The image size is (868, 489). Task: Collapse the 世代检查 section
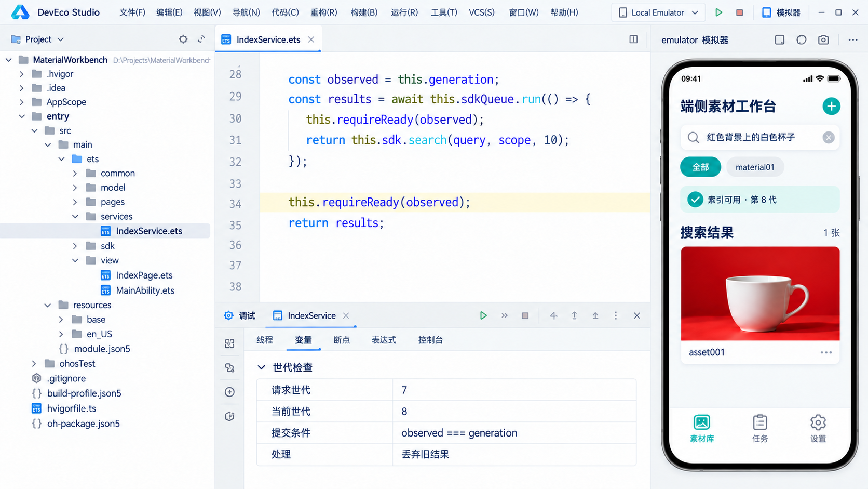coord(261,367)
